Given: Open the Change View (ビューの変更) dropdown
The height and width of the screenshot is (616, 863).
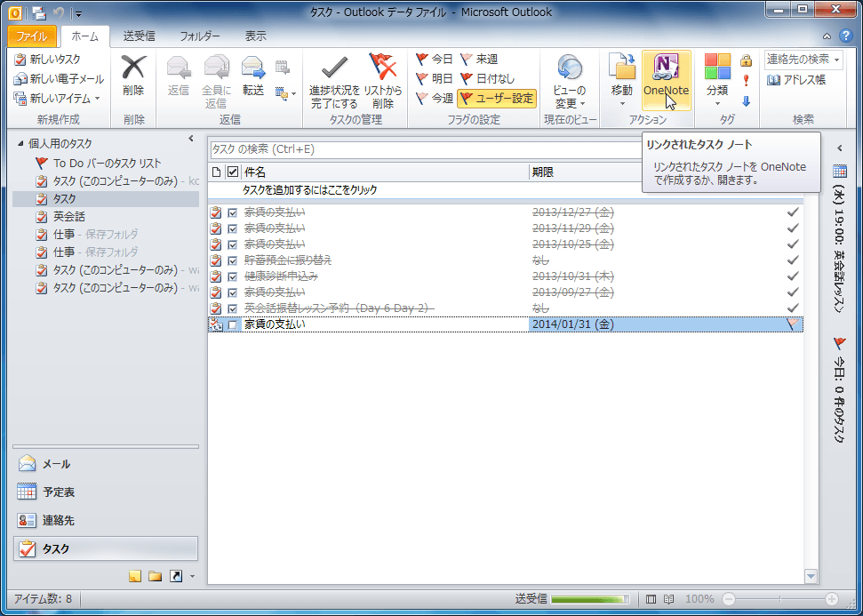Looking at the screenshot, I should click(569, 81).
